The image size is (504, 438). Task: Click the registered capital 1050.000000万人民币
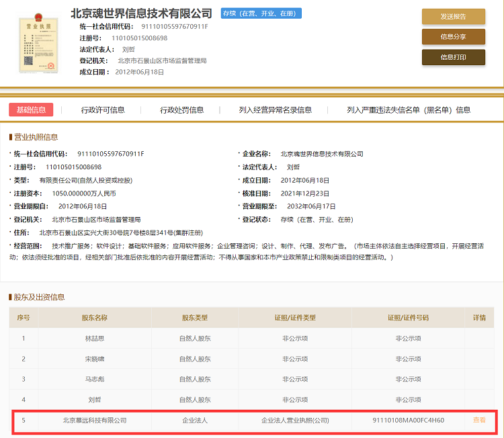[84, 193]
